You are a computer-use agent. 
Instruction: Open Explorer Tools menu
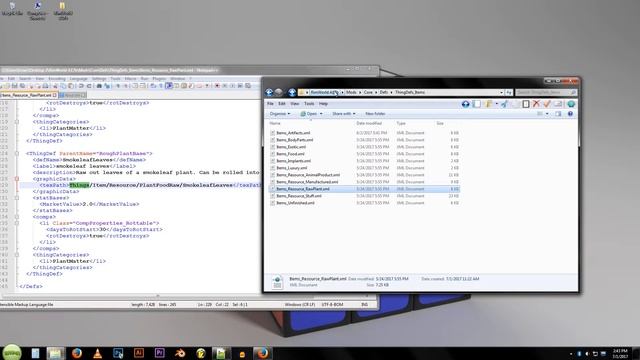click(x=309, y=104)
